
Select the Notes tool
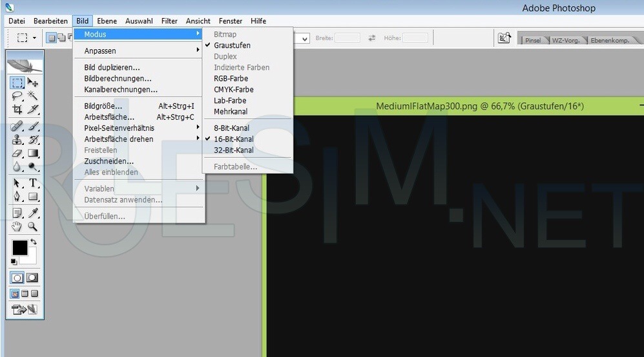click(x=17, y=213)
